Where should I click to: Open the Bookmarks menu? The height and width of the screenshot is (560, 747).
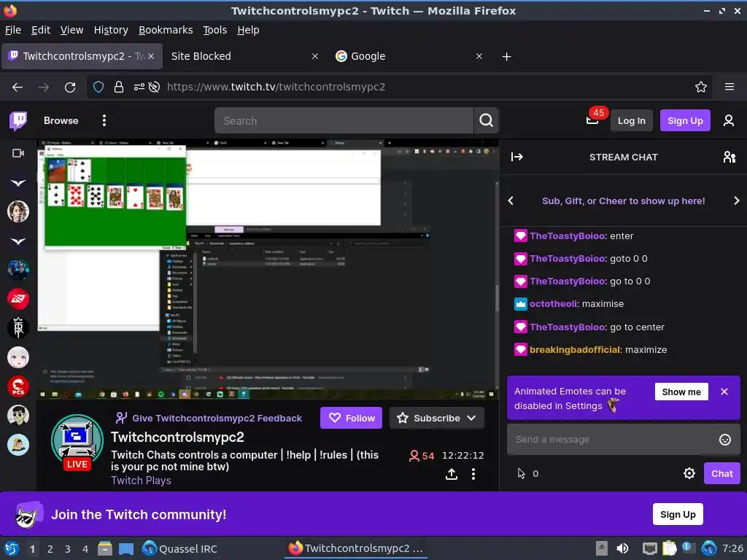tap(166, 30)
